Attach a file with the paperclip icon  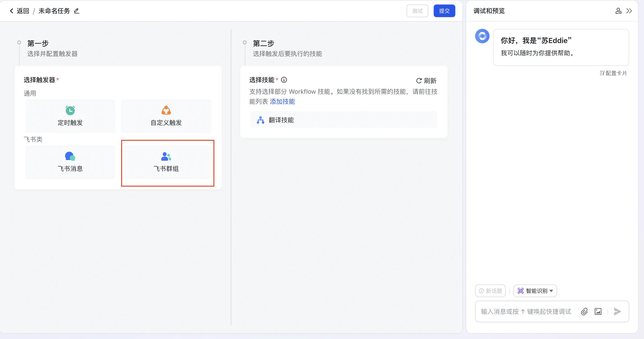point(584,312)
